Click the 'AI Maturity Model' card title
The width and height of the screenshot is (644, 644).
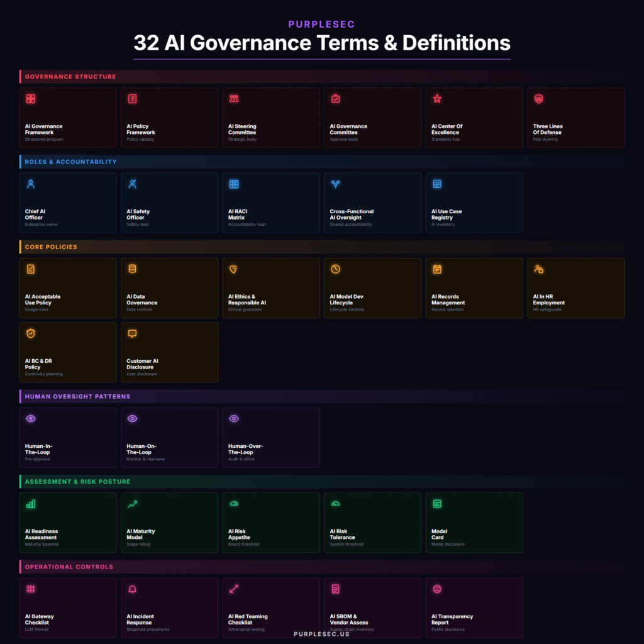(x=140, y=535)
